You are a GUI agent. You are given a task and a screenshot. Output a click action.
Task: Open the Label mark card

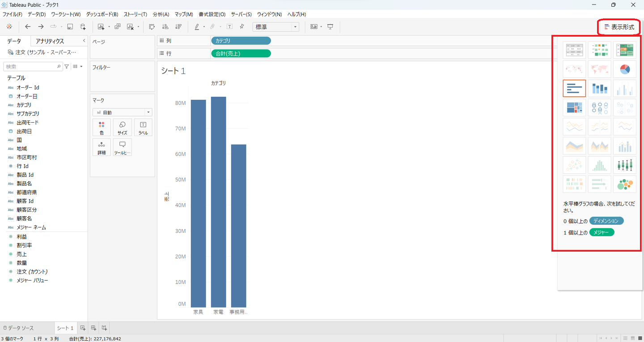point(143,127)
